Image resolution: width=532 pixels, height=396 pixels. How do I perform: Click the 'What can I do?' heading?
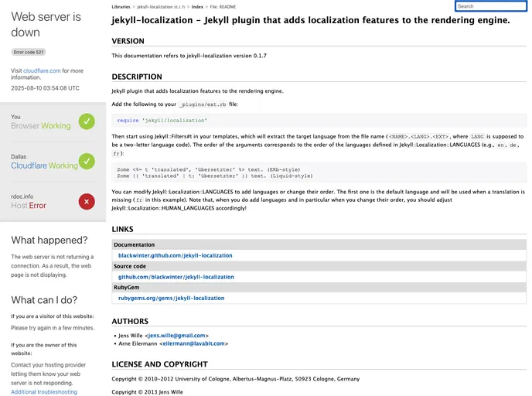tap(44, 300)
